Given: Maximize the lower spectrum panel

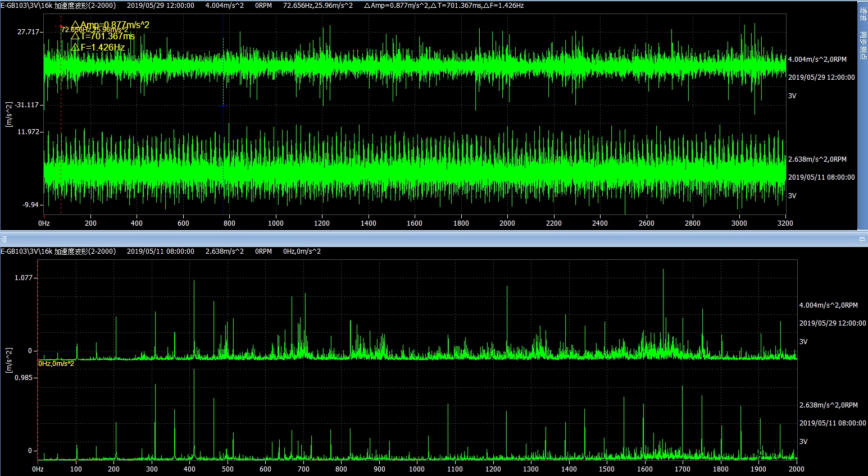Looking at the screenshot, I should 862,239.
